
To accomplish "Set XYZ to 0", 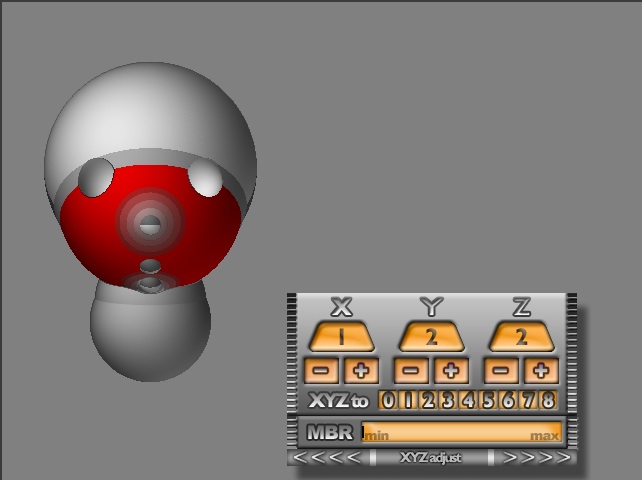I will tap(388, 400).
